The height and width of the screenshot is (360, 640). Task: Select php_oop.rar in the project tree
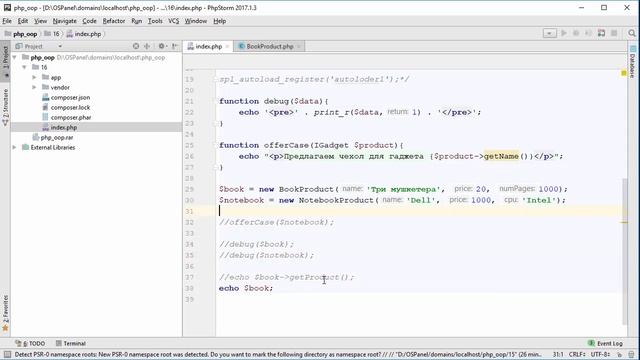point(57,138)
